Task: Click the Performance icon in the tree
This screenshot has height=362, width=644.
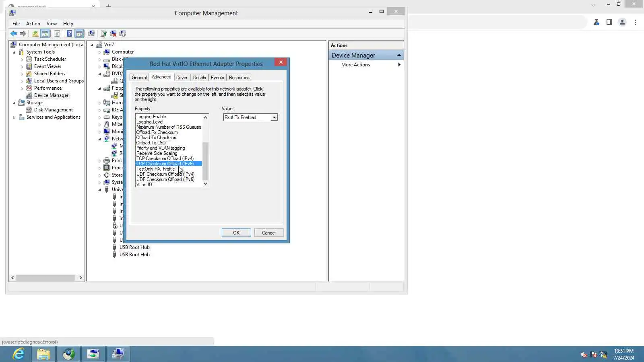Action: [29, 88]
